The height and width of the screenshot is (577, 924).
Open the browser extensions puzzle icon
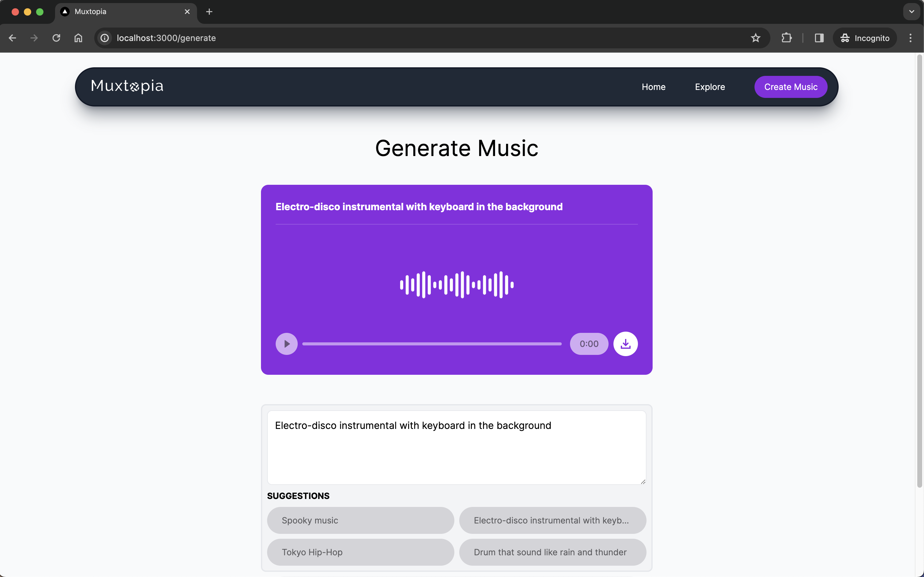point(786,38)
